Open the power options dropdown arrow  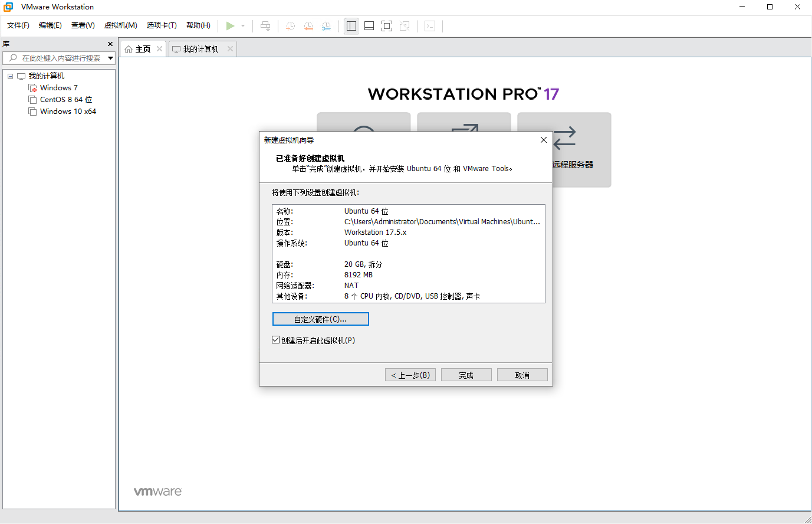(x=243, y=26)
